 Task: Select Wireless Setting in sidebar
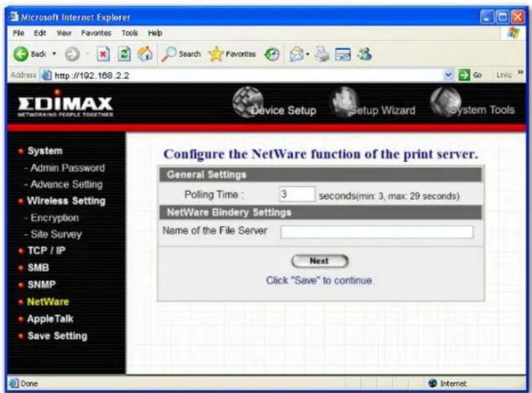tap(66, 201)
